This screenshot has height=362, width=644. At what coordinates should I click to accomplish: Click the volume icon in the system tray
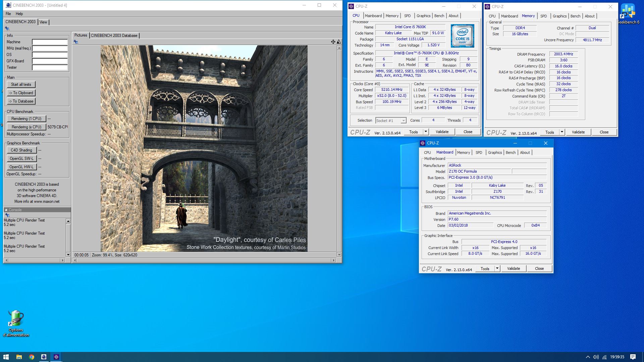(x=596, y=357)
